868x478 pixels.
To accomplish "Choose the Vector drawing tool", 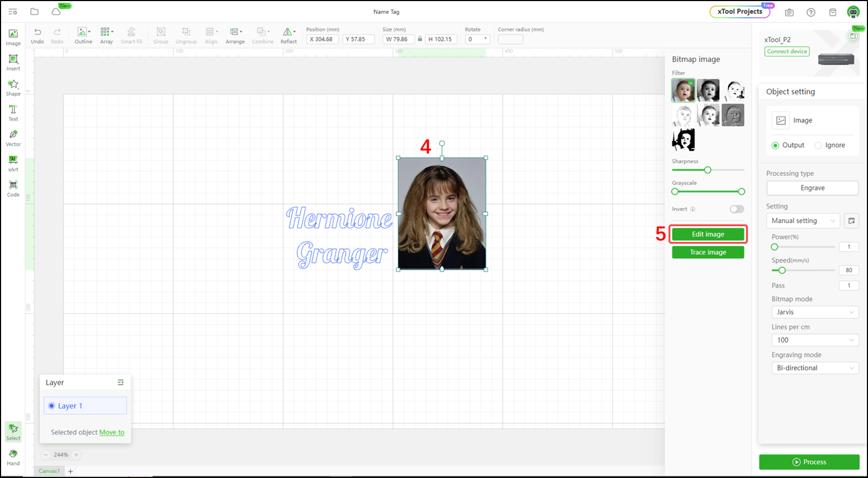I will 13,137.
